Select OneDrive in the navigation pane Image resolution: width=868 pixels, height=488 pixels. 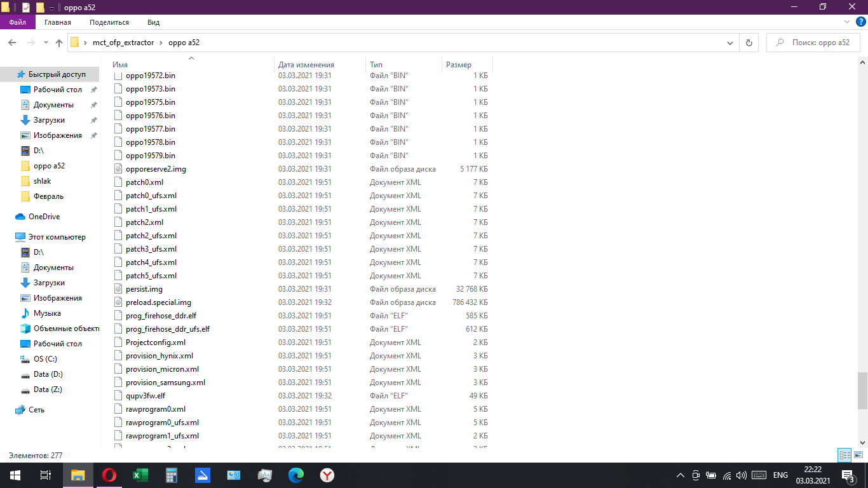click(x=44, y=217)
